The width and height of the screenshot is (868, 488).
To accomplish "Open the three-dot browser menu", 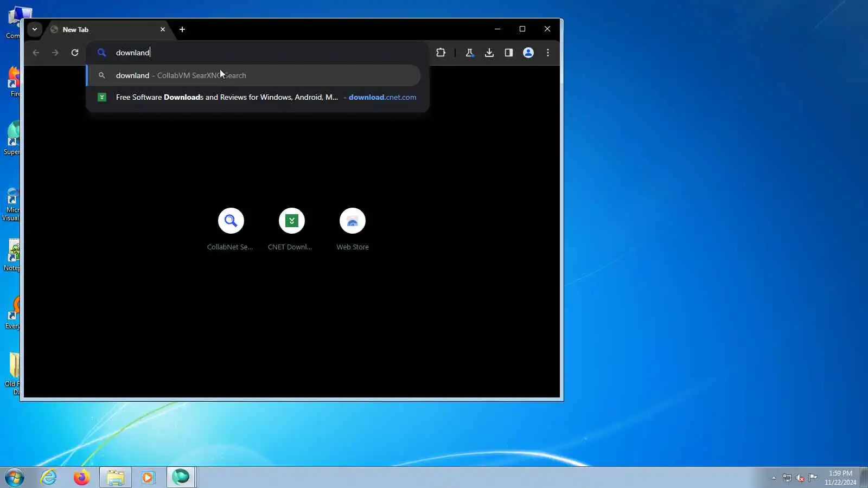I will (x=548, y=53).
